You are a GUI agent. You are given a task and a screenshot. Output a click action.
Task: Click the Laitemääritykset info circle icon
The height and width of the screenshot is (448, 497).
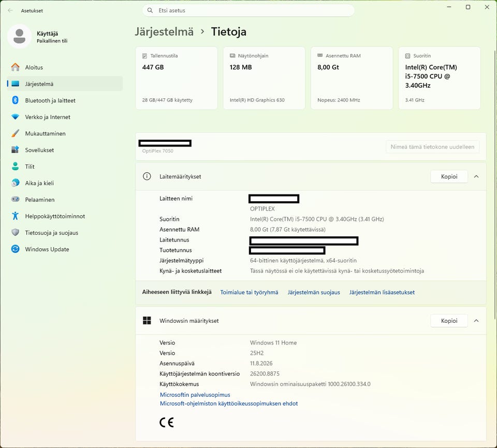147,176
